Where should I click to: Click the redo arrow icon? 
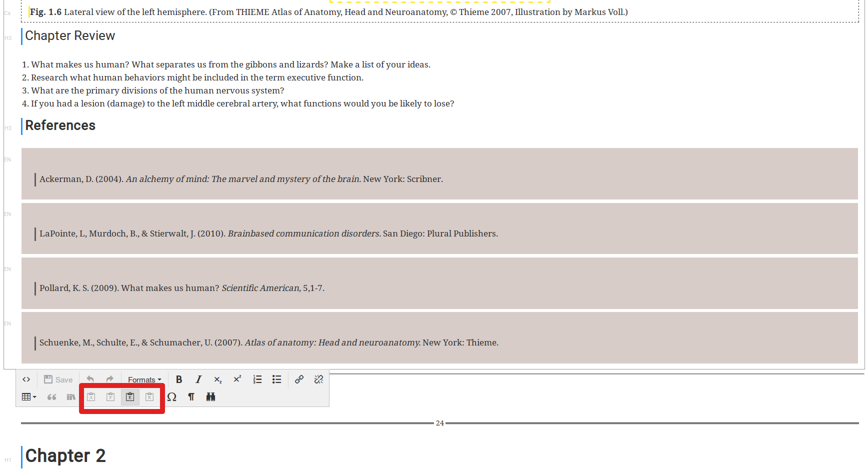(110, 379)
